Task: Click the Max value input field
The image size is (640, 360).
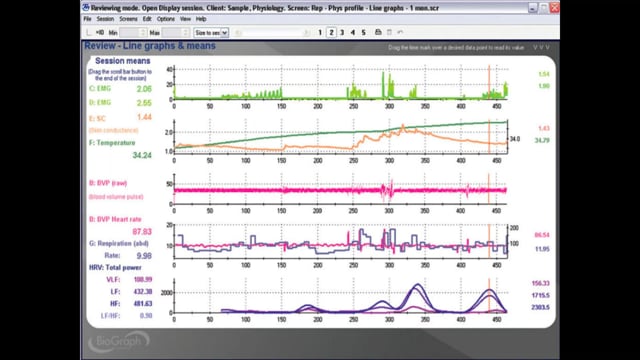Action: tap(172, 33)
